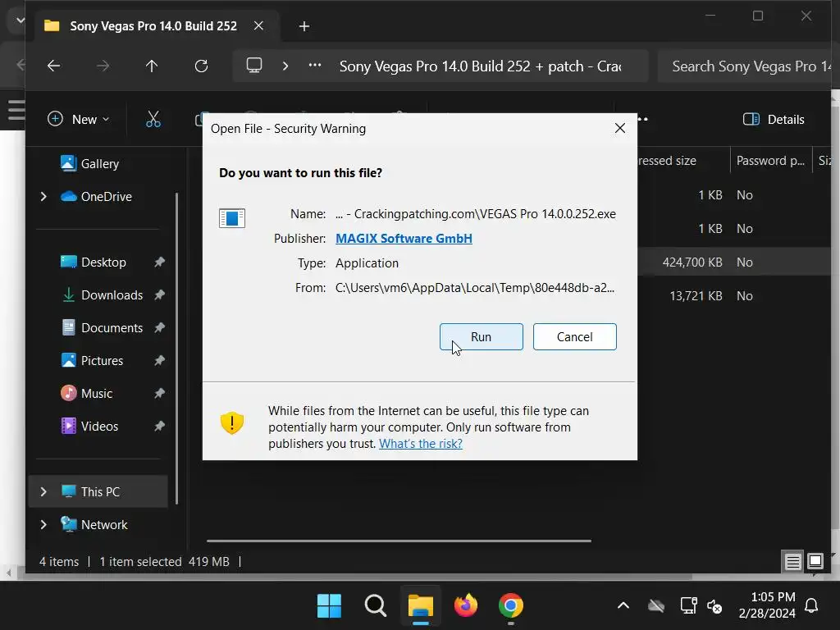840x630 pixels.
Task: Switch to details list view
Action: point(792,561)
